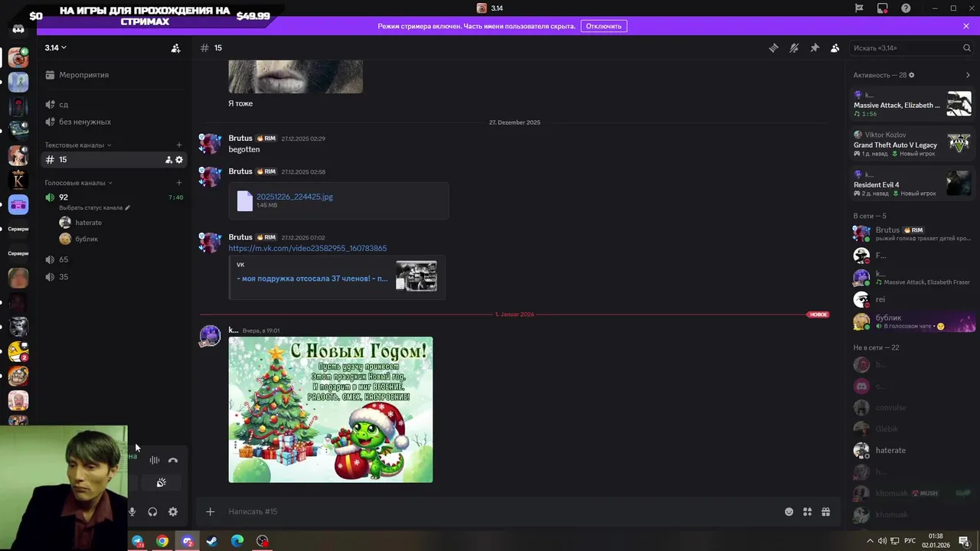Open the threads icon in channel header
Image resolution: width=980 pixels, height=551 pixels.
[x=773, y=47]
